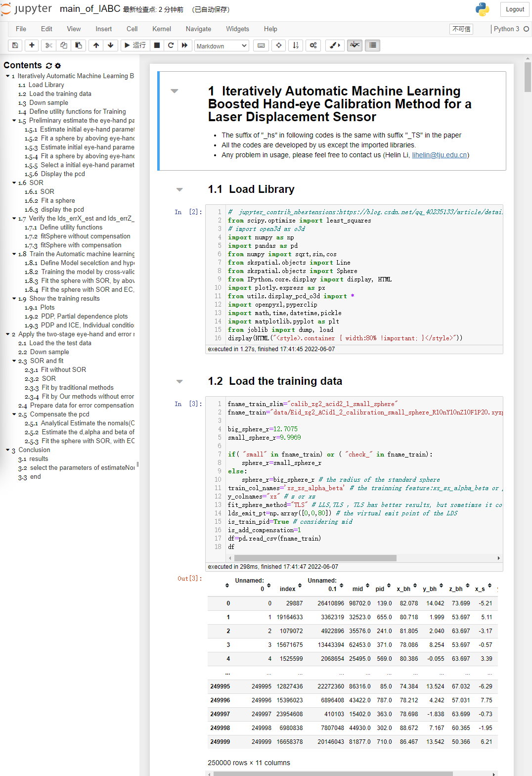Move selected cell down arrow
This screenshot has width=532, height=776.
click(x=111, y=46)
